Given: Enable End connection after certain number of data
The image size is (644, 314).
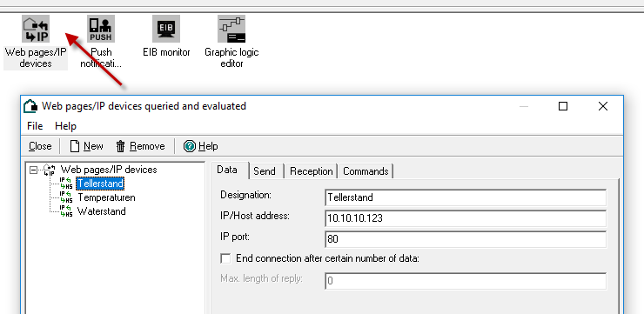Looking at the screenshot, I should (x=225, y=258).
